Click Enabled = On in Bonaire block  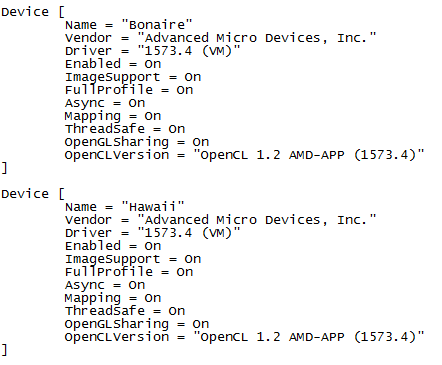[113, 64]
